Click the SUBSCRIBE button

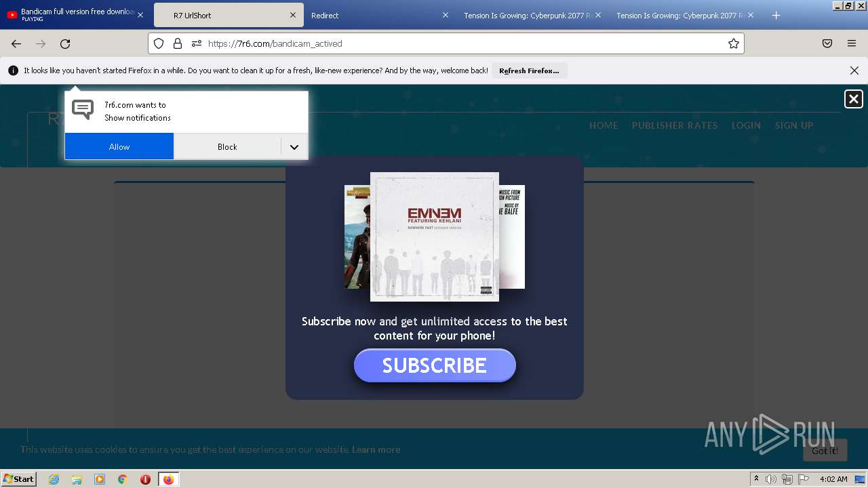click(x=435, y=365)
